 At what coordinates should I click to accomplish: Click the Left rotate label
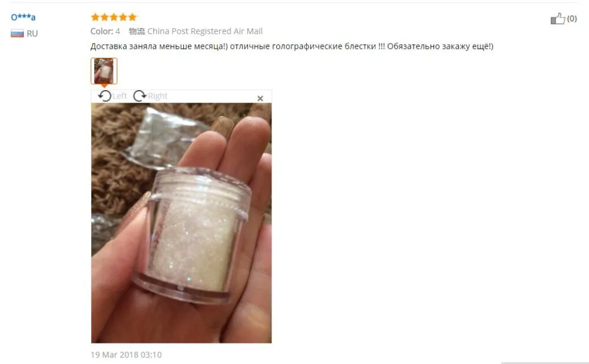tap(120, 96)
